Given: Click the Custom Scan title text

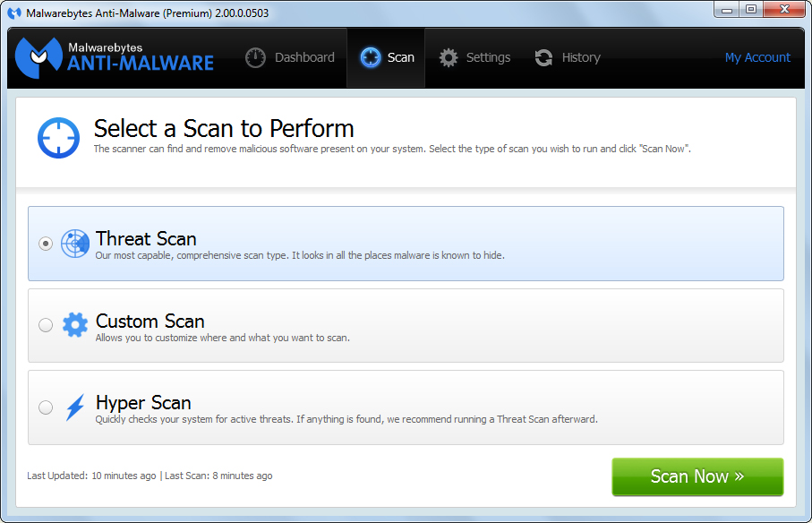Looking at the screenshot, I should point(150,321).
